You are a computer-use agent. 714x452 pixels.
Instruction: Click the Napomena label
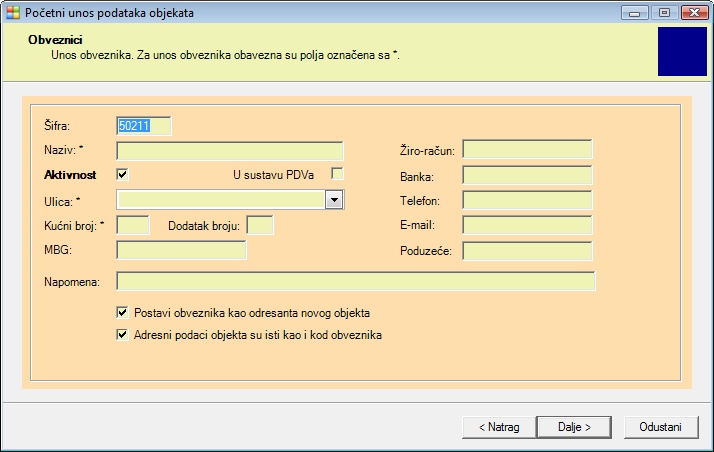(72, 282)
